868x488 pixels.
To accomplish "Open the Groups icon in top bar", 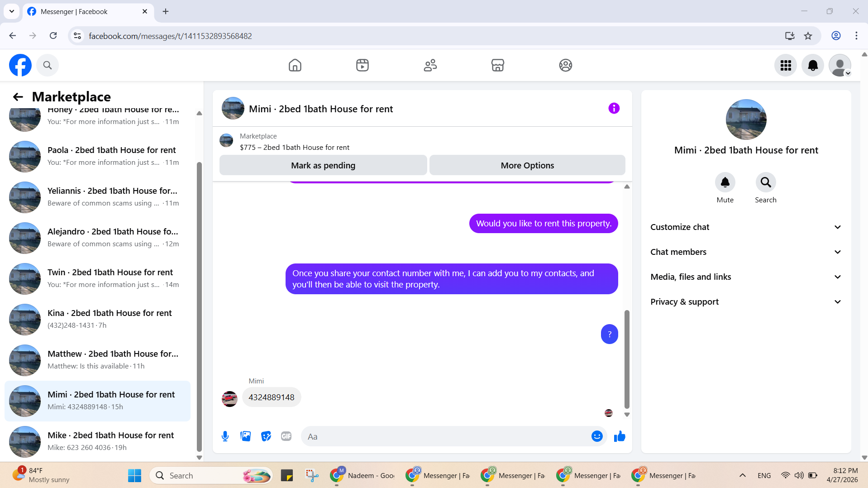I will point(566,65).
